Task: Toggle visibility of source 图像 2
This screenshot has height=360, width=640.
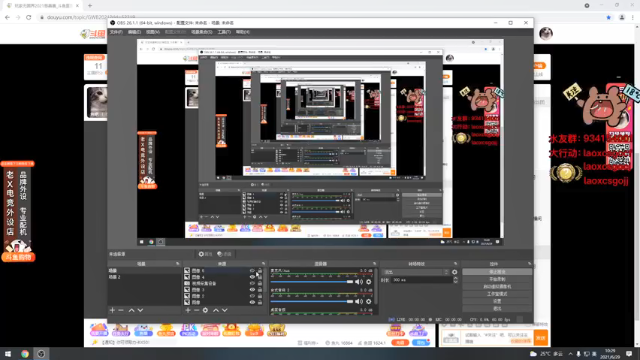Action: pyautogui.click(x=252, y=296)
